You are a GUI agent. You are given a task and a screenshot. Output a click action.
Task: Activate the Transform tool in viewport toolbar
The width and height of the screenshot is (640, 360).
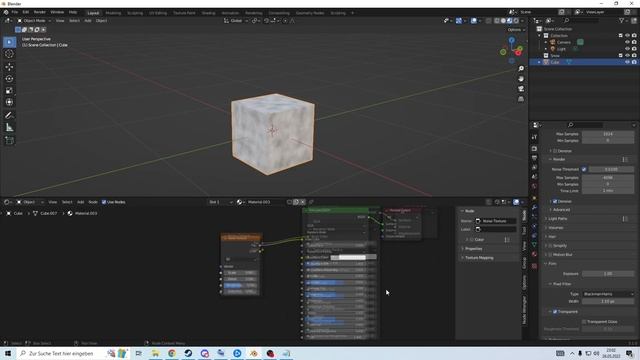[x=9, y=102]
